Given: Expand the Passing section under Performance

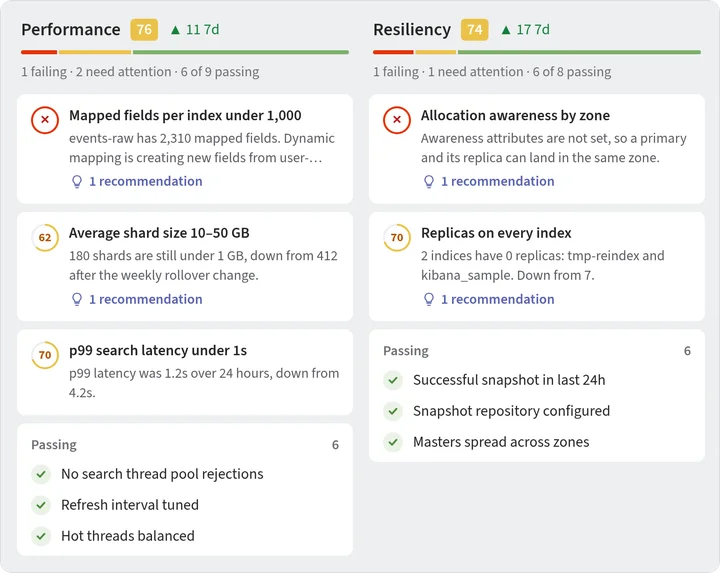Looking at the screenshot, I should [x=185, y=445].
